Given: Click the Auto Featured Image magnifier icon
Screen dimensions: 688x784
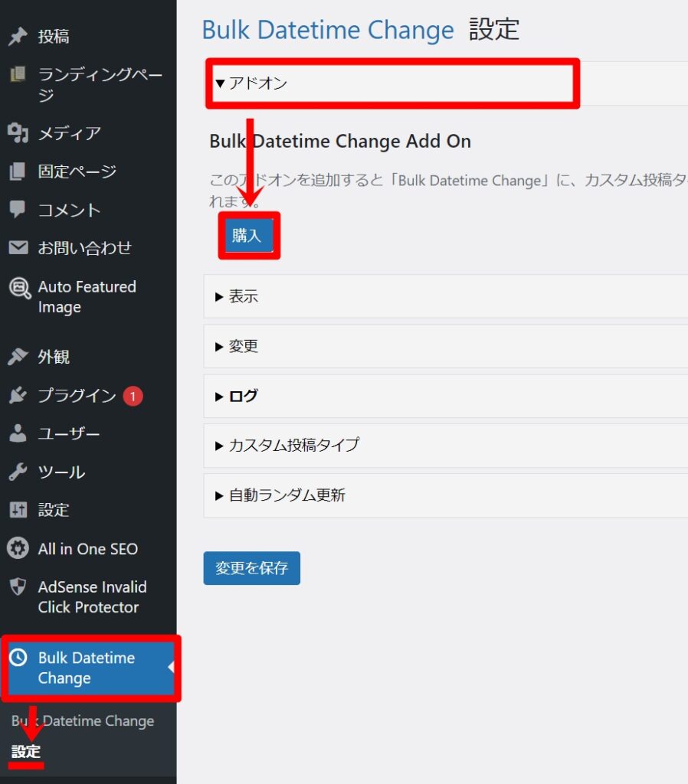Looking at the screenshot, I should tap(16, 287).
